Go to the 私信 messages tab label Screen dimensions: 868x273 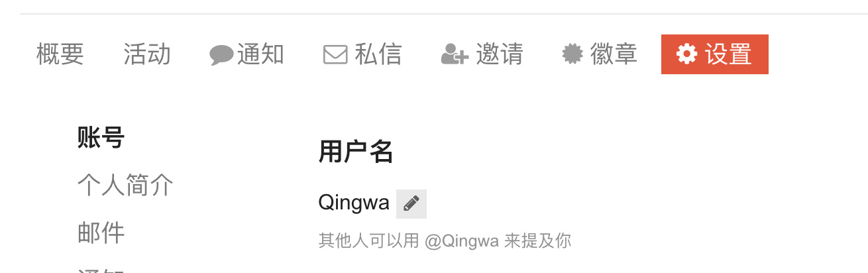coord(378,54)
